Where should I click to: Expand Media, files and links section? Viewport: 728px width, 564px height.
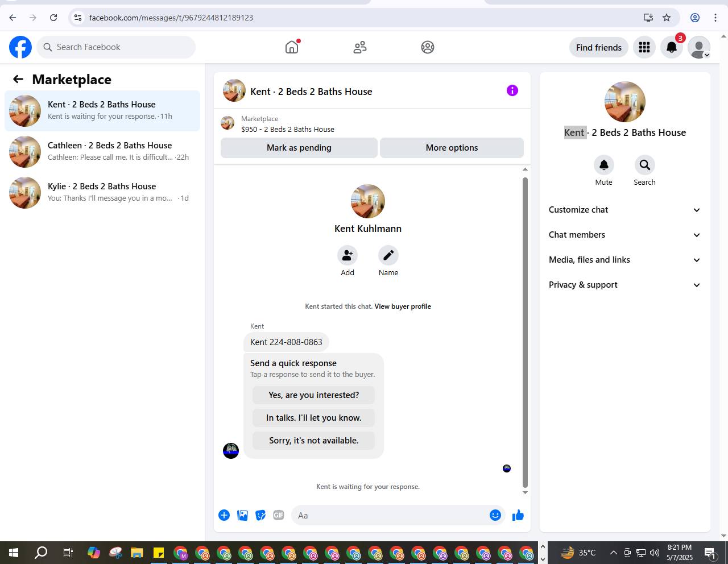click(x=624, y=260)
